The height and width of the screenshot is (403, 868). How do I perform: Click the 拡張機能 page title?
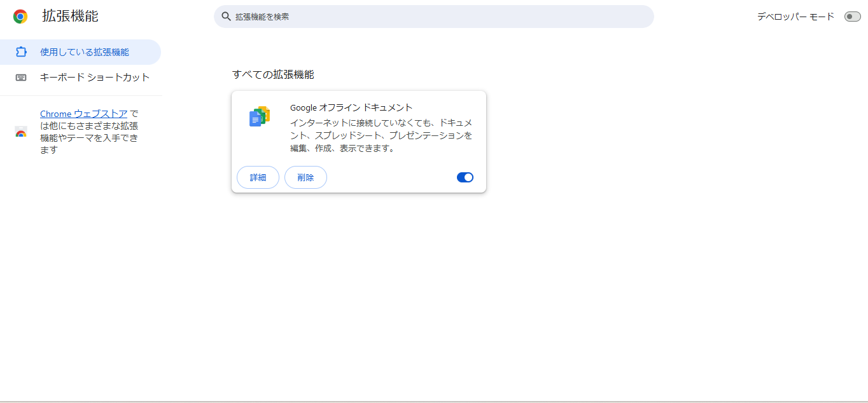(70, 17)
